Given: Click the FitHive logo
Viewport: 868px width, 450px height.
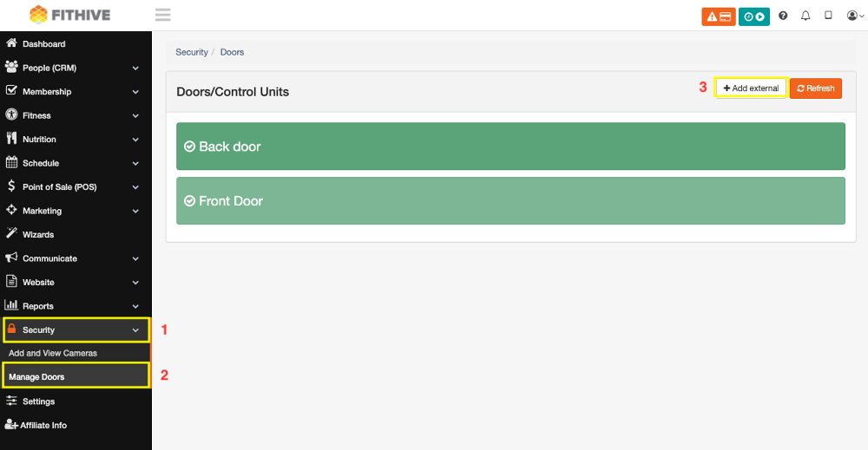Looking at the screenshot, I should pyautogui.click(x=69, y=15).
